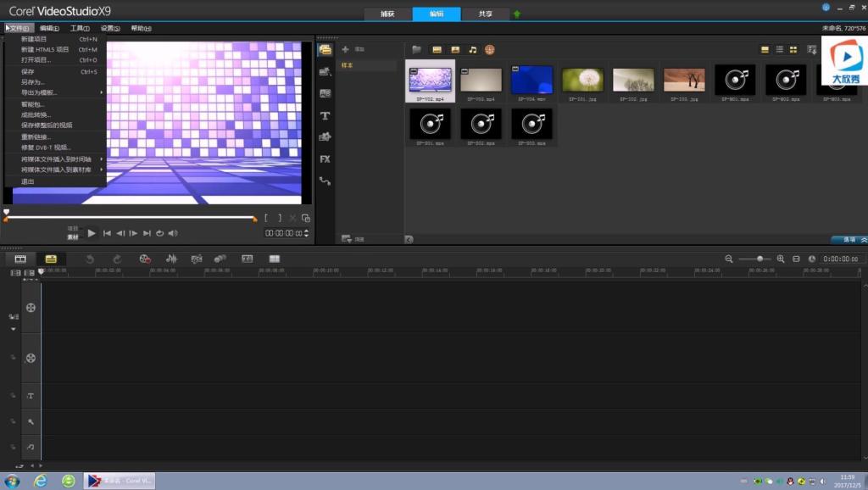The width and height of the screenshot is (868, 490).
Task: Toggle the Repeat loop playback button
Action: 159,233
